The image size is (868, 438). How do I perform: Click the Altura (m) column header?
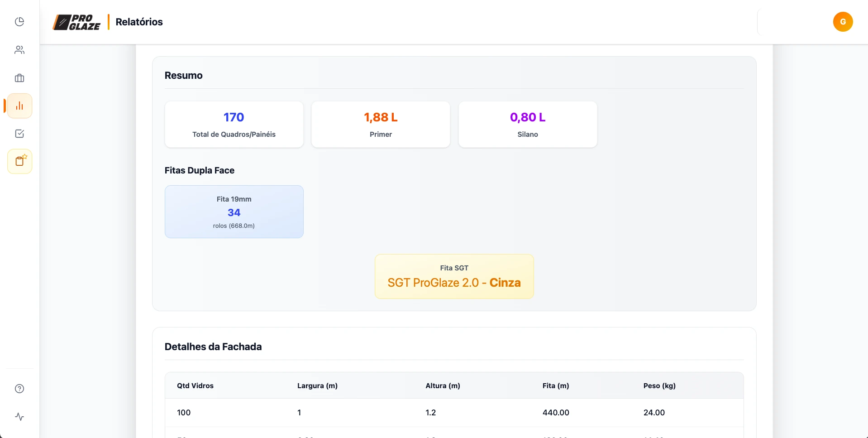[x=443, y=385]
